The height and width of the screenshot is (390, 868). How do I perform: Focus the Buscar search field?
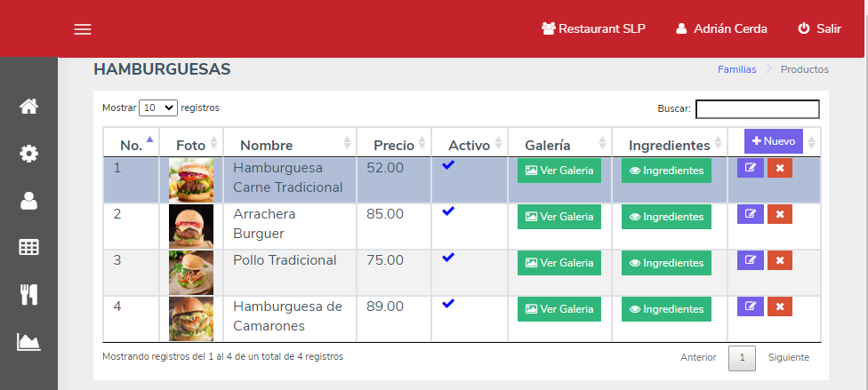tap(758, 109)
